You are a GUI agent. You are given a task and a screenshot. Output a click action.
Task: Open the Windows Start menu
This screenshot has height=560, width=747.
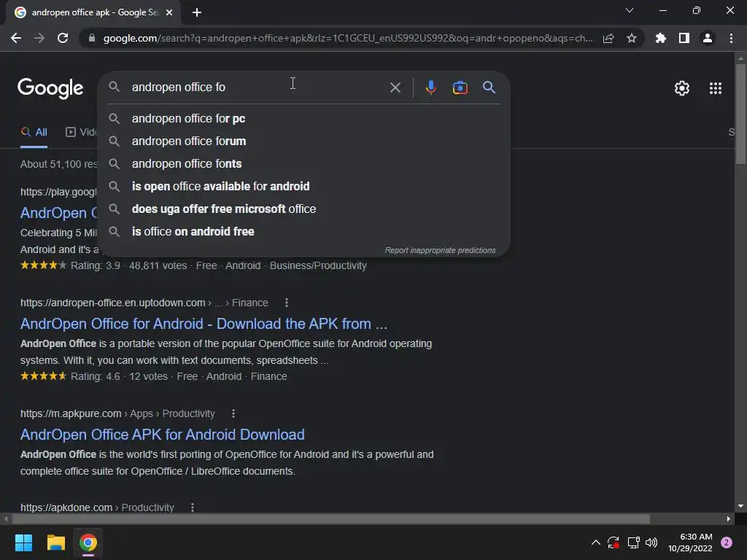23,542
